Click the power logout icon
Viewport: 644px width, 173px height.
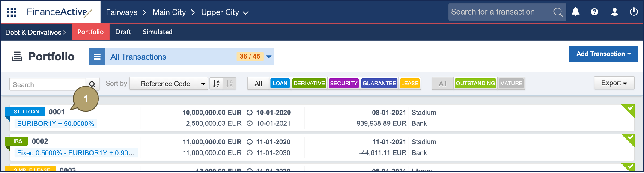pos(634,12)
